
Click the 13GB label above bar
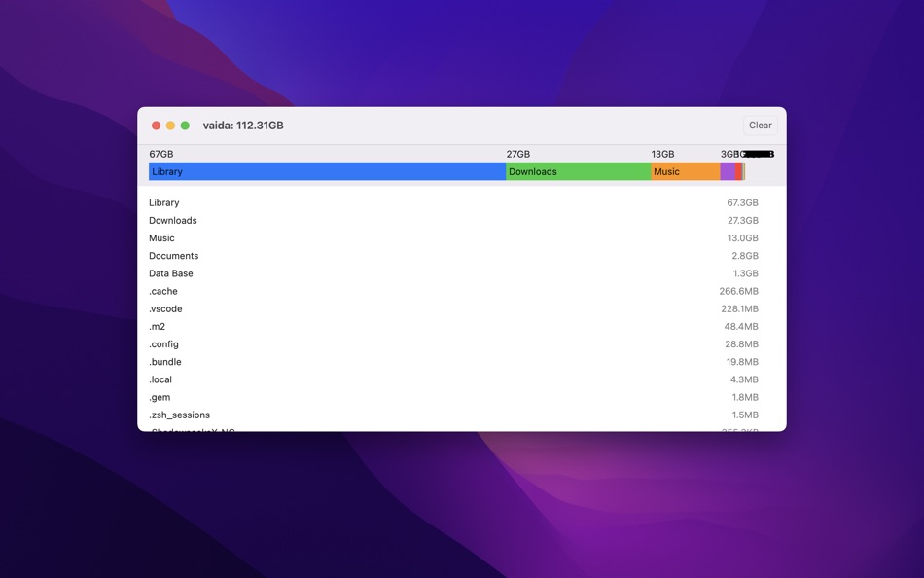click(x=662, y=154)
